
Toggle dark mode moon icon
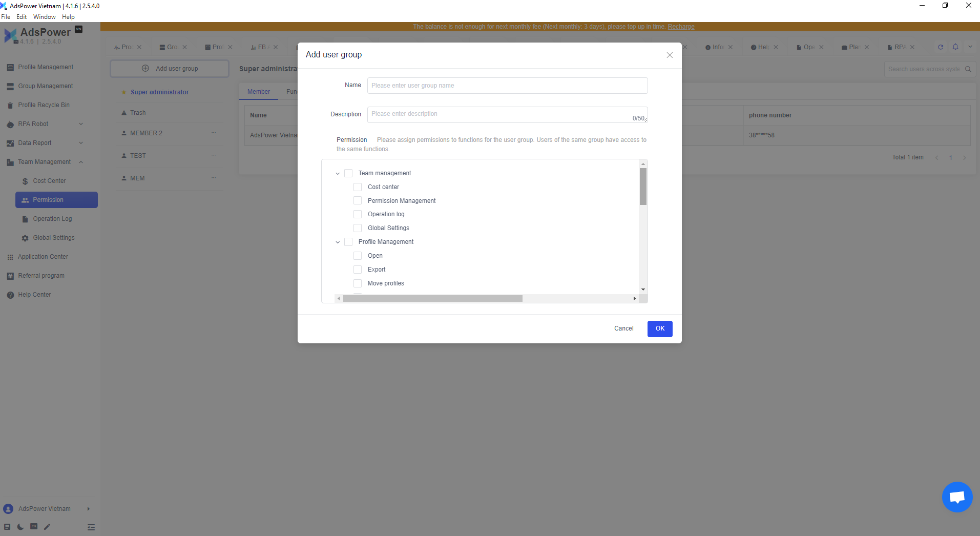20,527
